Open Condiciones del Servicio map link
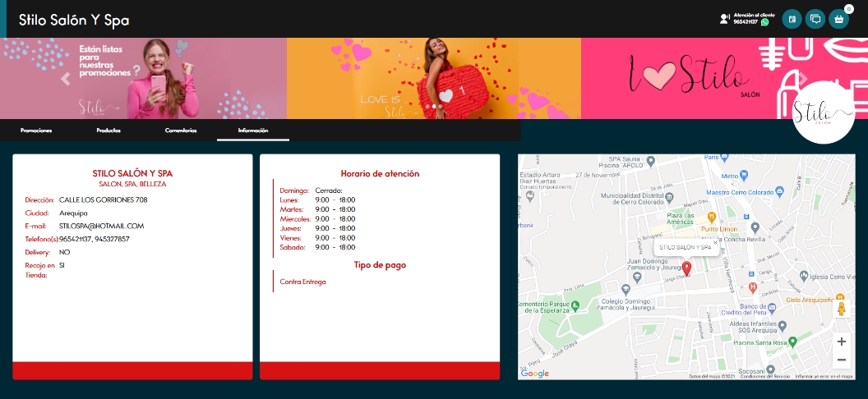Screen dimensions: 868x399 (x=765, y=376)
